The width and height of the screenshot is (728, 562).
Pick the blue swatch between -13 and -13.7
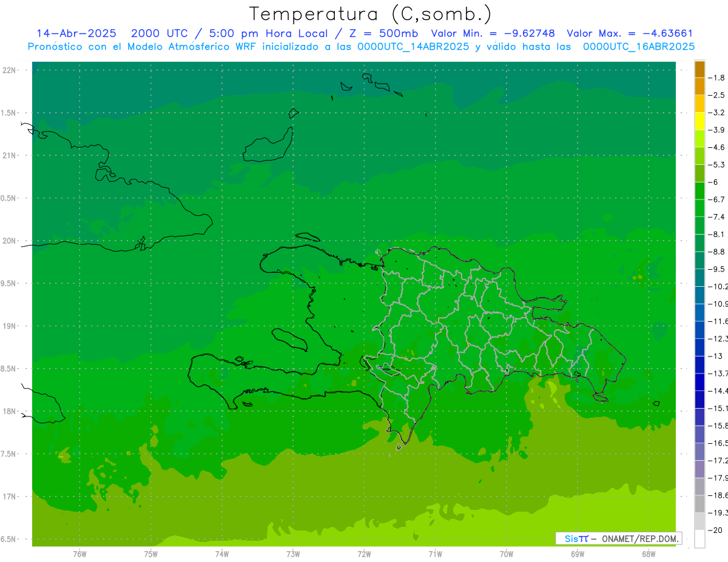click(699, 364)
